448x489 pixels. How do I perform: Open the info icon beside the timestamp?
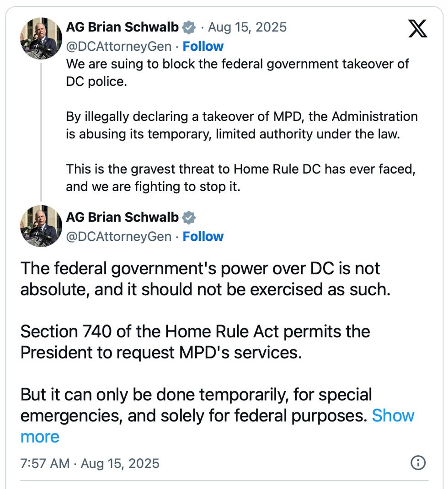[418, 463]
